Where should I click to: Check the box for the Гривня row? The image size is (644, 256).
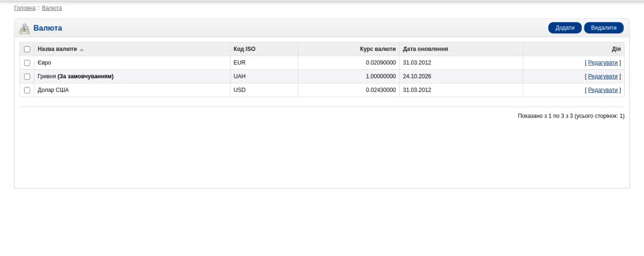27,77
